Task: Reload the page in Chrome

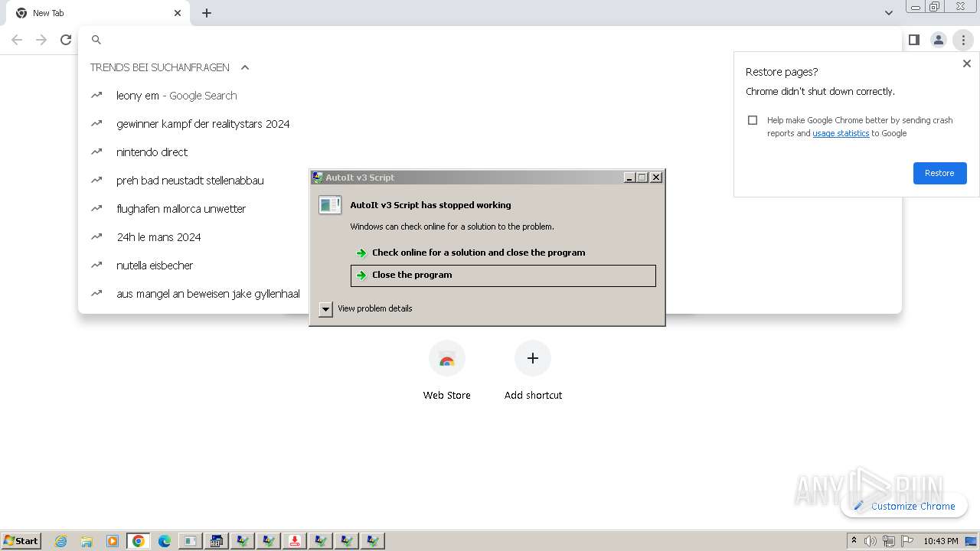Action: (66, 40)
